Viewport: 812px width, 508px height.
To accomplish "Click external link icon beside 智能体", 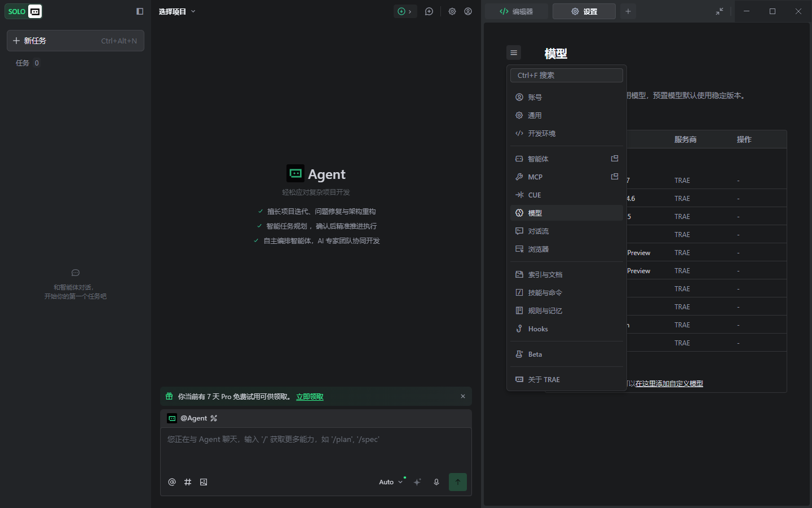I will click(x=615, y=159).
